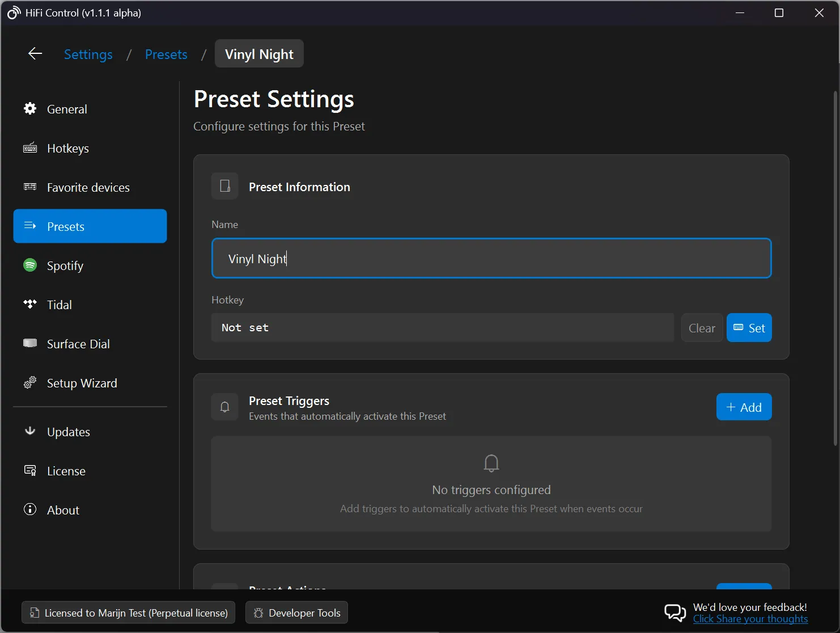Click the back arrow navigation button
The image size is (840, 633).
click(x=35, y=53)
